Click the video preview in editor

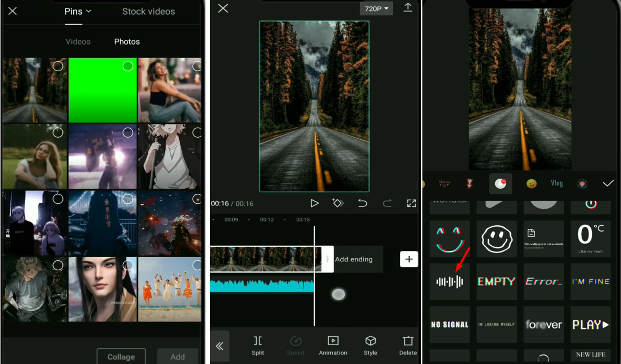pos(314,106)
